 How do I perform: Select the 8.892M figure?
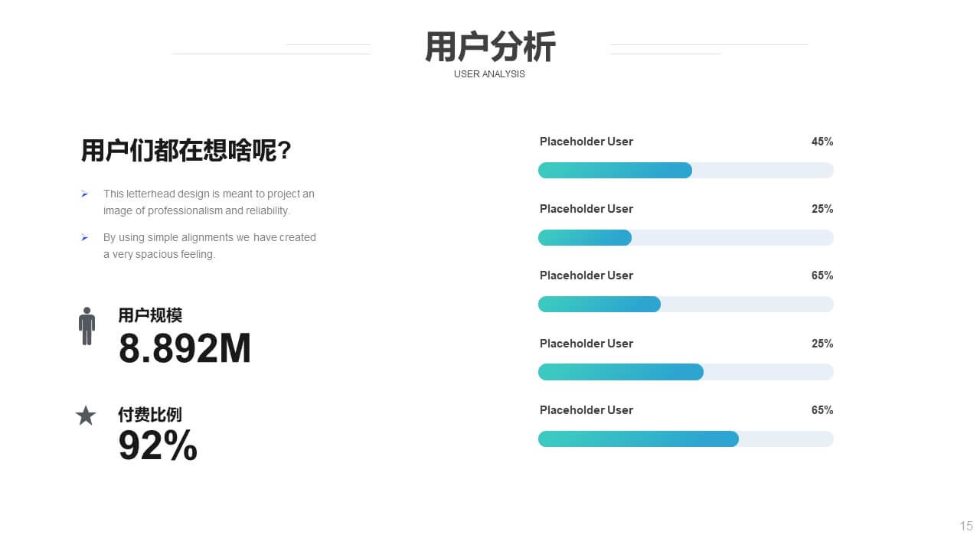[x=185, y=349]
